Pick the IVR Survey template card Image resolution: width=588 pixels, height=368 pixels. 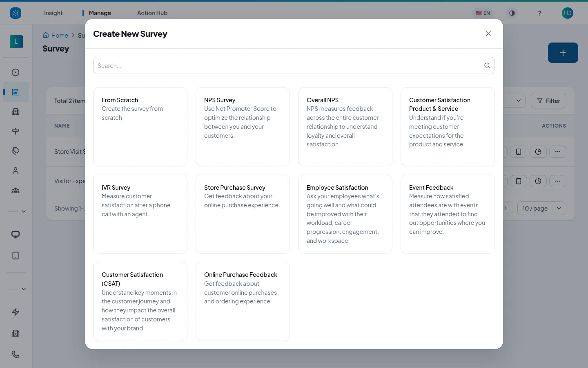140,214
